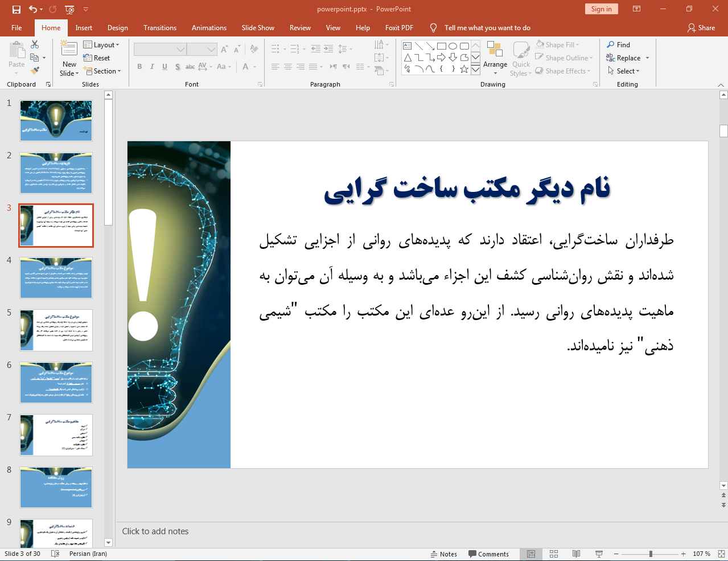Click the zoom slider handle
This screenshot has width=728, height=561.
(651, 554)
